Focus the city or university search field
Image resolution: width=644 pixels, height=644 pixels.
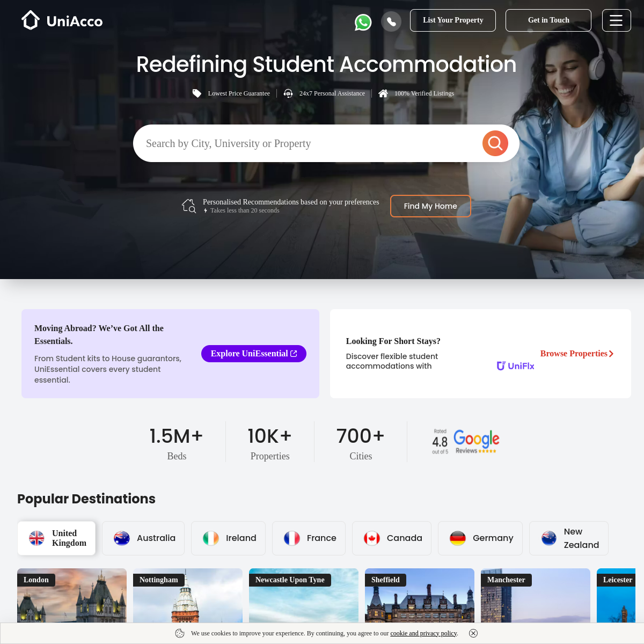click(309, 143)
